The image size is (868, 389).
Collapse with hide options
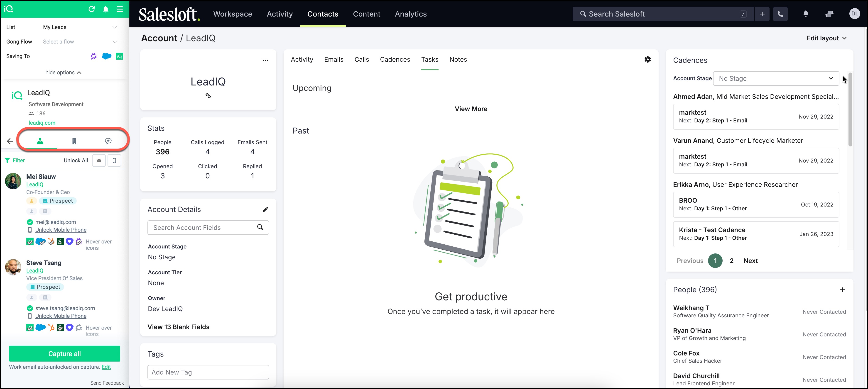click(63, 72)
